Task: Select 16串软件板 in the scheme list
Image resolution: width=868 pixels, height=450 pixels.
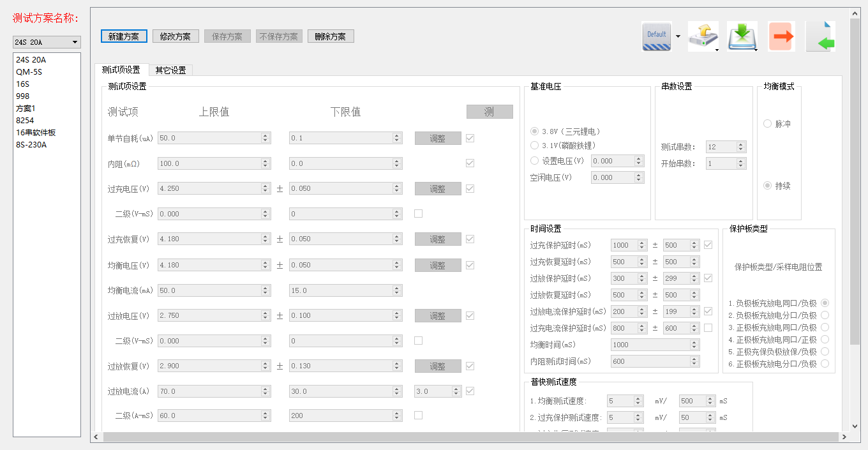Action: pos(36,133)
